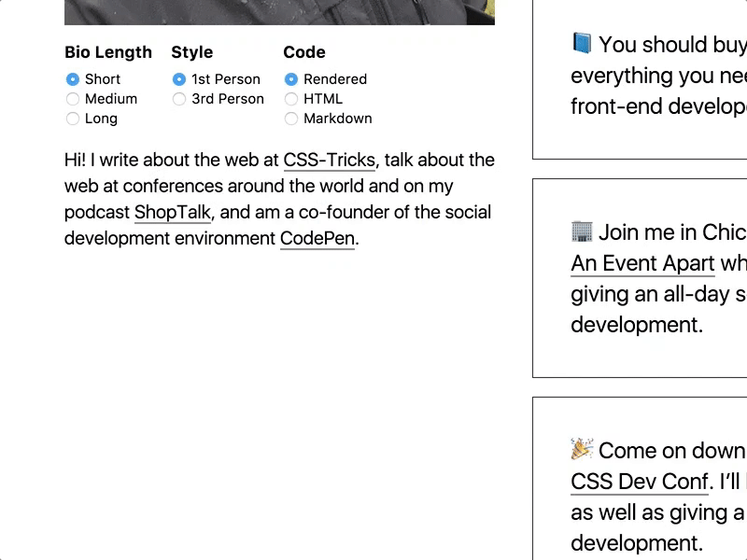
Task: Select the Rendered code option
Action: 291,80
